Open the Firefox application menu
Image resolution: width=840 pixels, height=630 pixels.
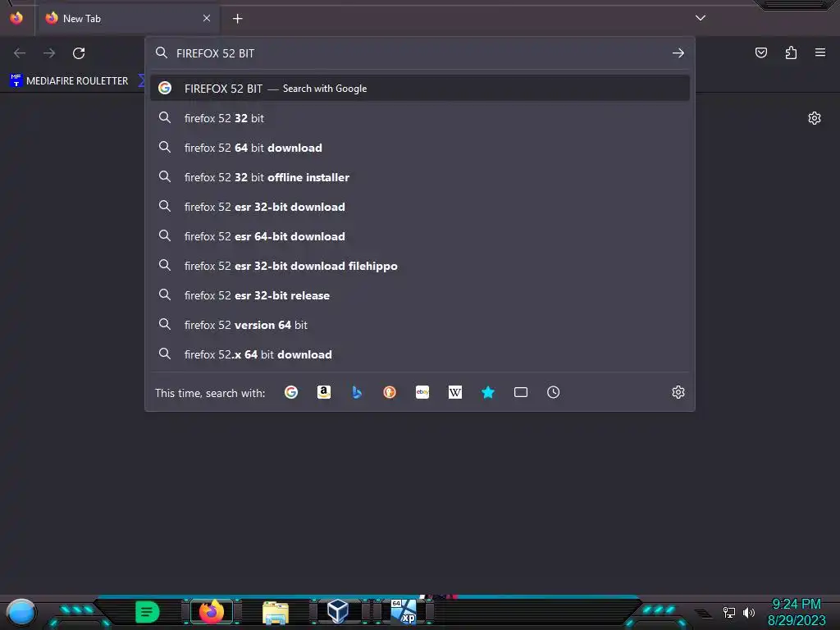click(820, 52)
